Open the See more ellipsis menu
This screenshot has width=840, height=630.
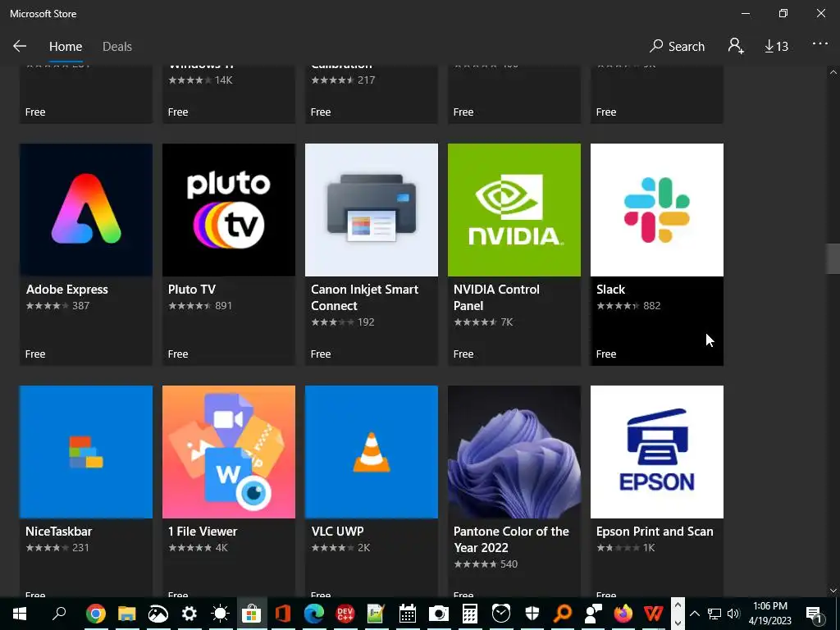pyautogui.click(x=820, y=44)
